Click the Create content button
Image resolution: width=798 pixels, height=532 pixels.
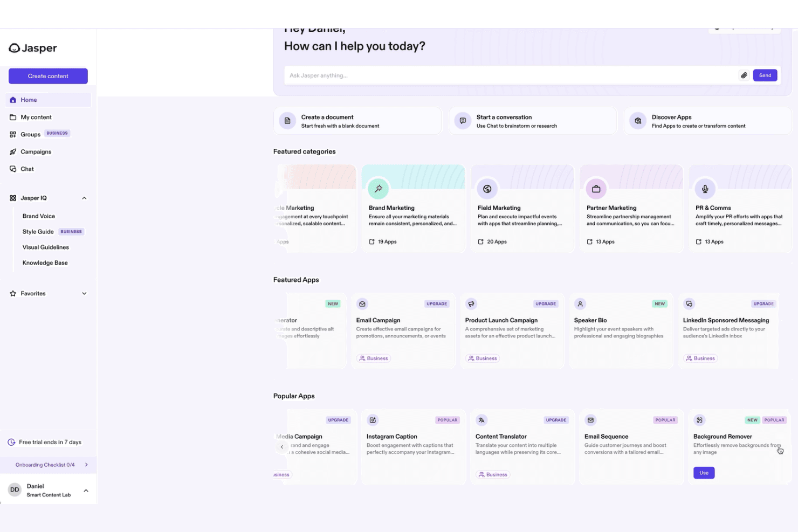tap(48, 76)
